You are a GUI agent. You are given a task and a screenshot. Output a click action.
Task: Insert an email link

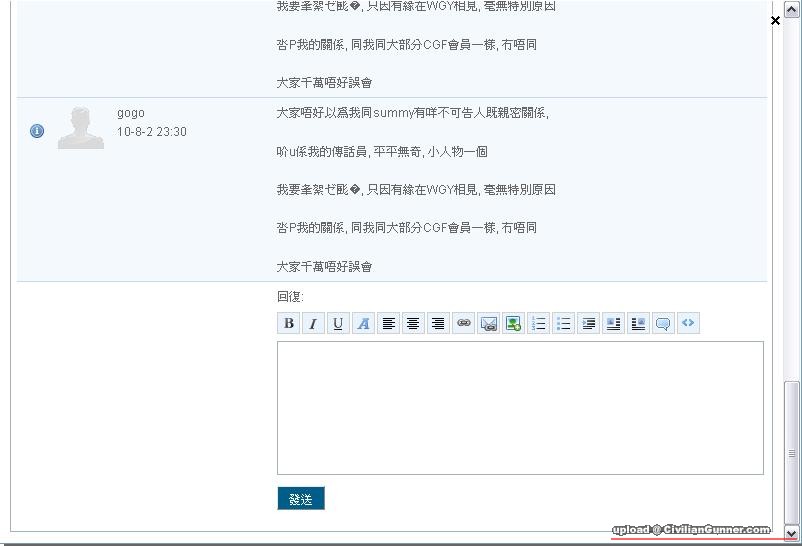488,323
